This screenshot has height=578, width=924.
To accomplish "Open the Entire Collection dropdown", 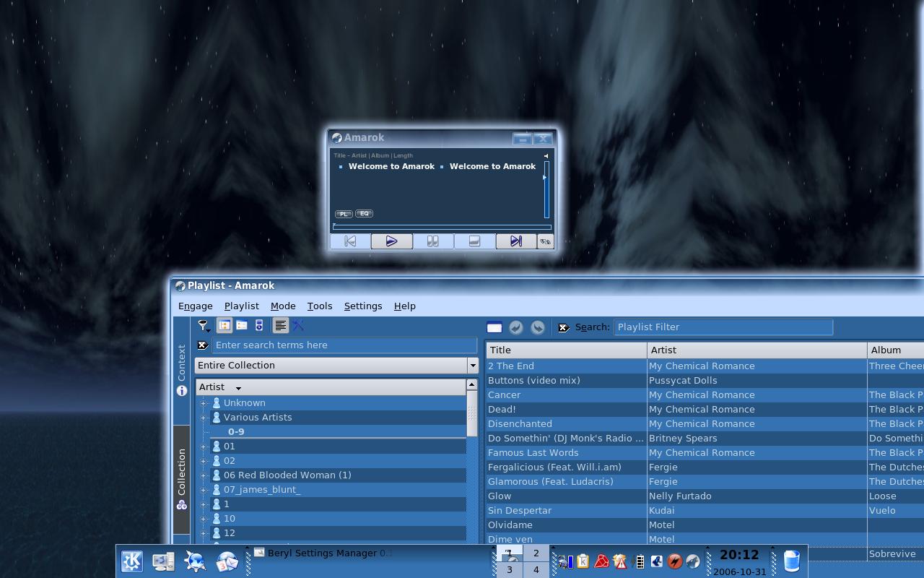I will click(x=336, y=366).
